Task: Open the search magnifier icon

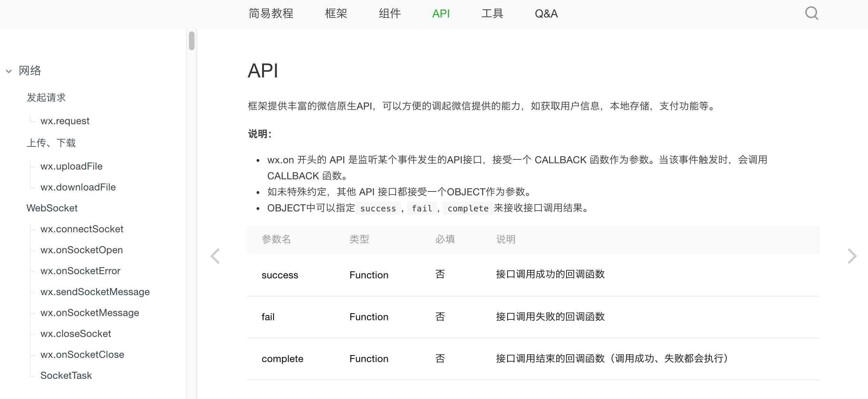Action: 812,13
